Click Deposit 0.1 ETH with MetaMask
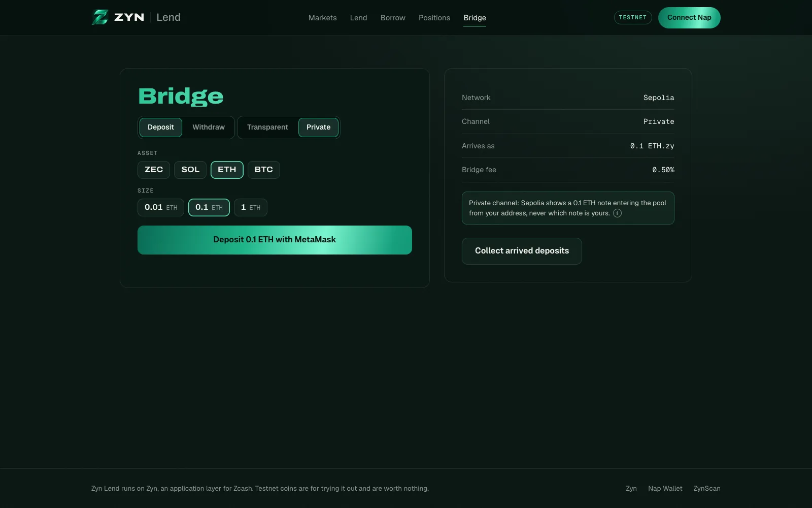 275,240
